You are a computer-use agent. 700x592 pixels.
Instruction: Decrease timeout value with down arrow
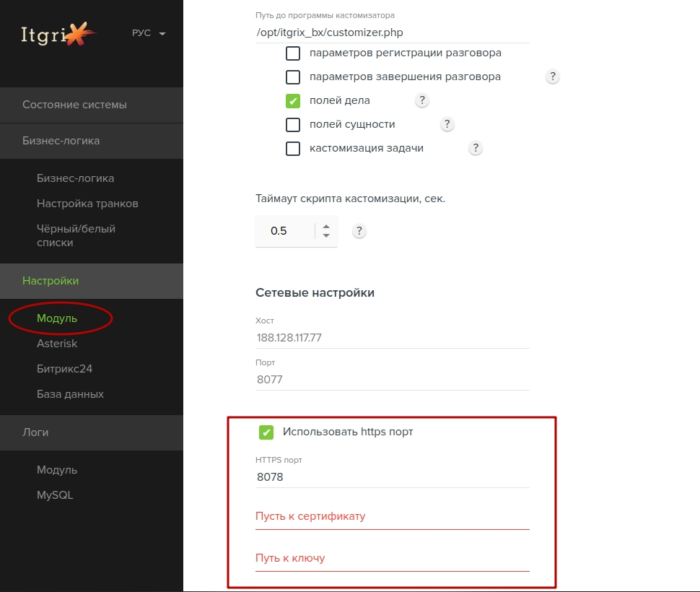(326, 235)
